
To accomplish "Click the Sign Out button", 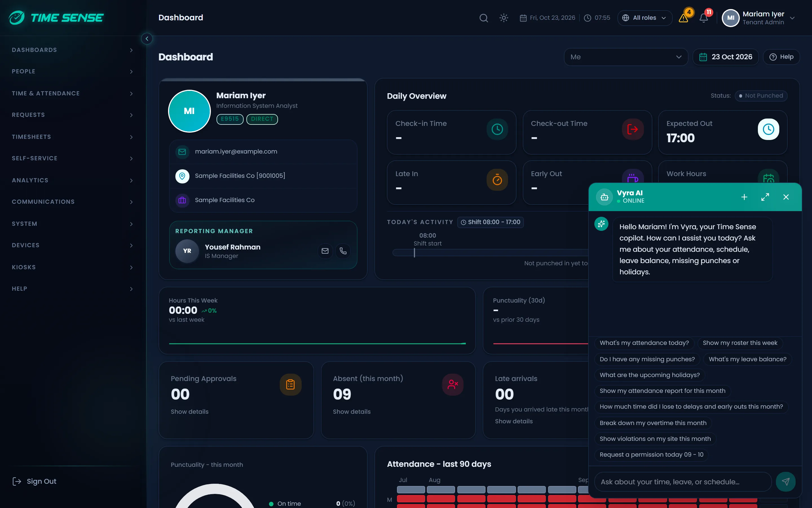I will pos(34,481).
